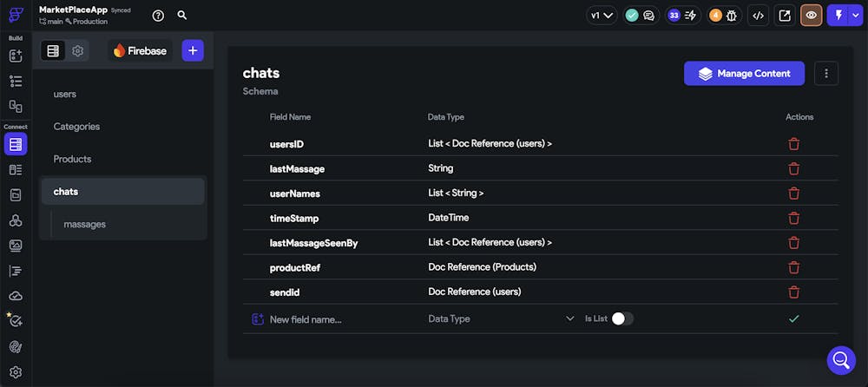868x387 pixels.
Task: Expand the v1 version dropdown
Action: click(x=602, y=16)
